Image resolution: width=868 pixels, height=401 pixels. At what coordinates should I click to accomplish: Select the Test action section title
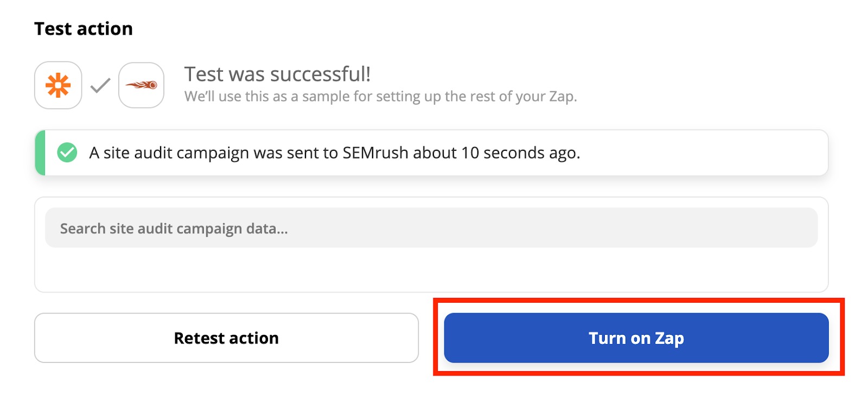[83, 28]
